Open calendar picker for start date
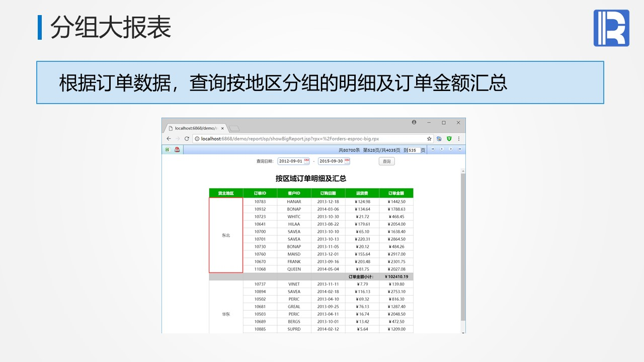644x362 pixels. (307, 161)
